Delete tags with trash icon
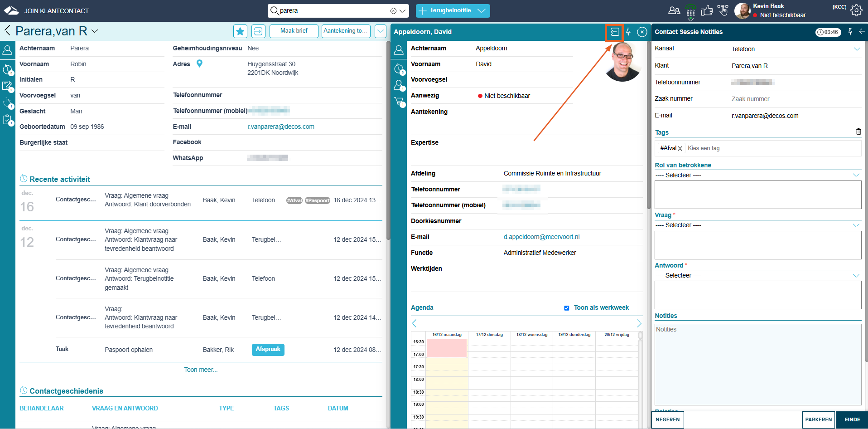This screenshot has width=868, height=429. coord(858,132)
